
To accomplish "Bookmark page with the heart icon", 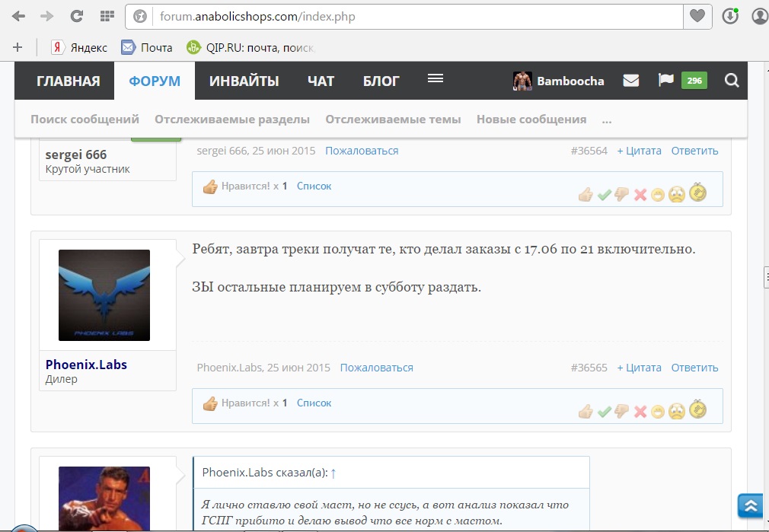I will click(696, 16).
